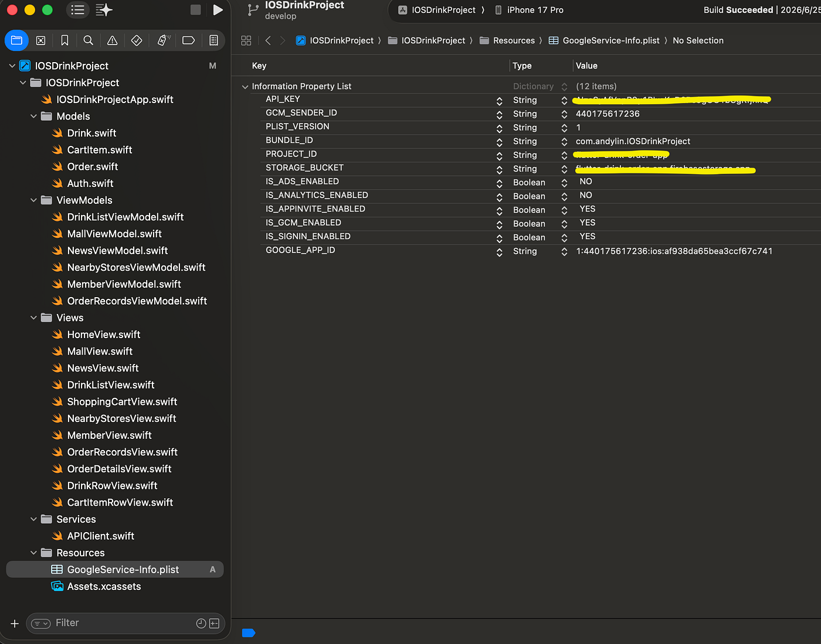The image size is (821, 644).
Task: Click the Key column header
Action: pos(259,66)
